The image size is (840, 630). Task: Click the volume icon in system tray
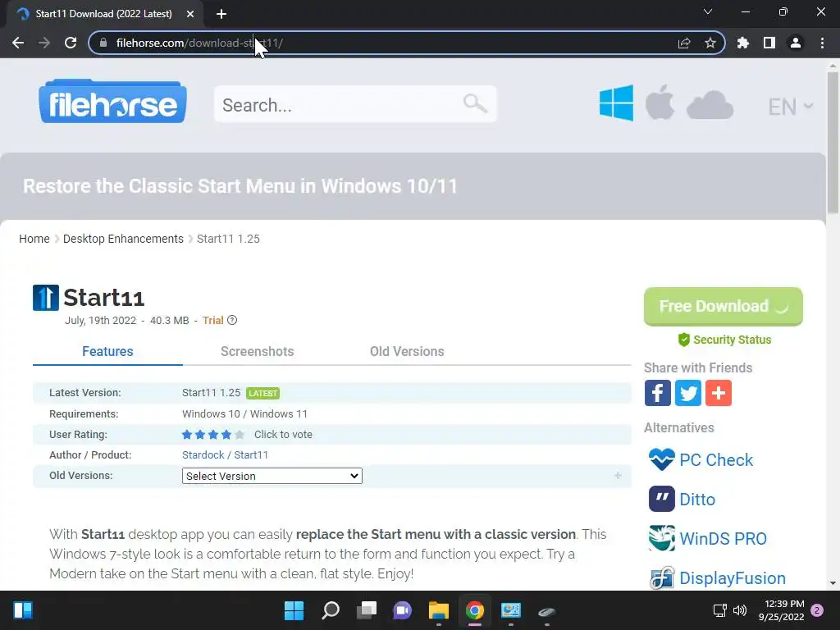point(740,610)
